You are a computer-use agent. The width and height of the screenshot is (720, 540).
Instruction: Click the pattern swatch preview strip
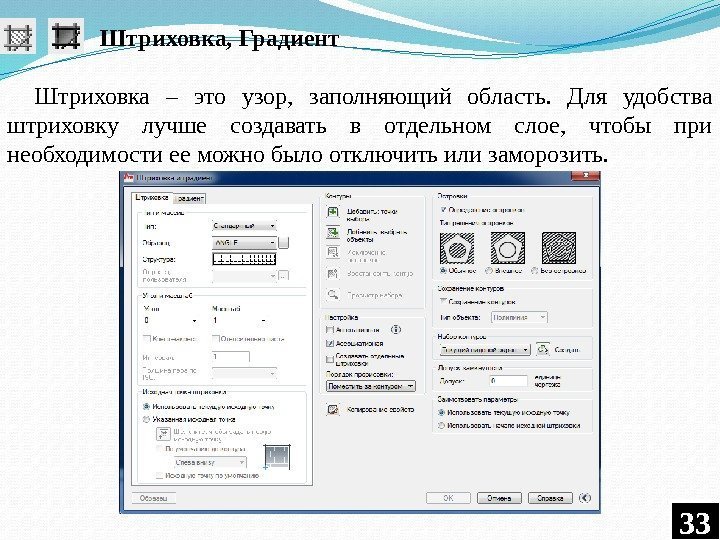click(x=244, y=259)
